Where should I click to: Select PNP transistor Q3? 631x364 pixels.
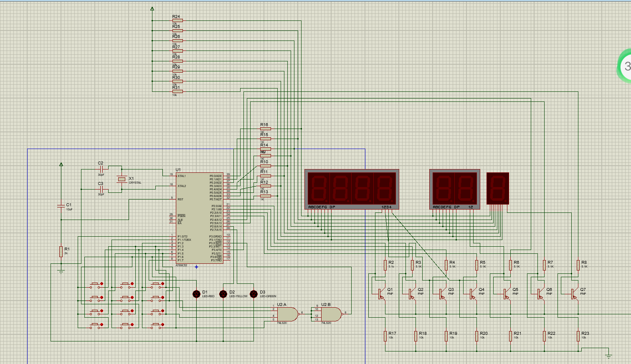442,294
